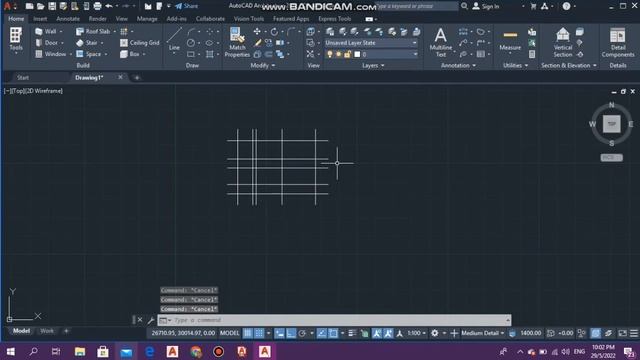
Task: Open the Medium Detail level dropdown
Action: point(482,333)
